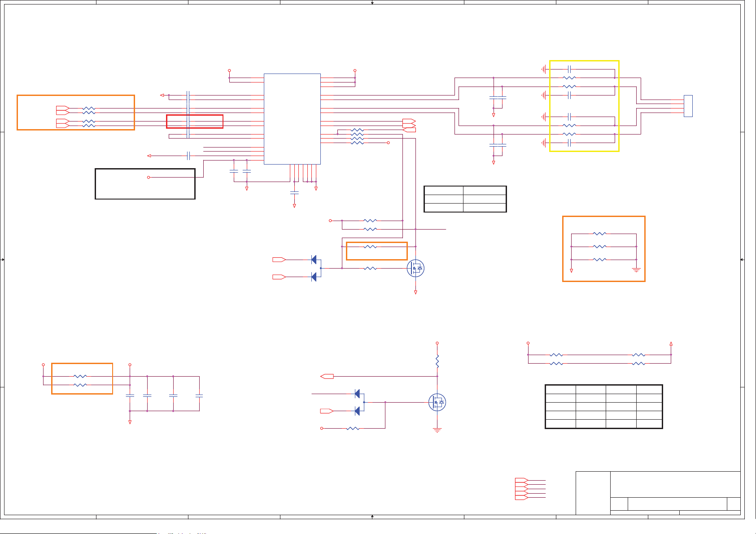Select the bottom diode of the lower diode pair

357,411
